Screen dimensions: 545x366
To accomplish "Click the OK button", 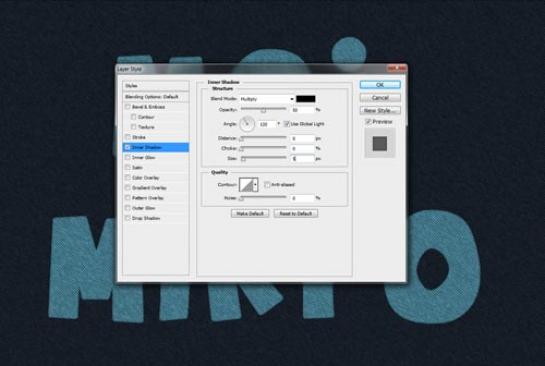I will [x=380, y=84].
